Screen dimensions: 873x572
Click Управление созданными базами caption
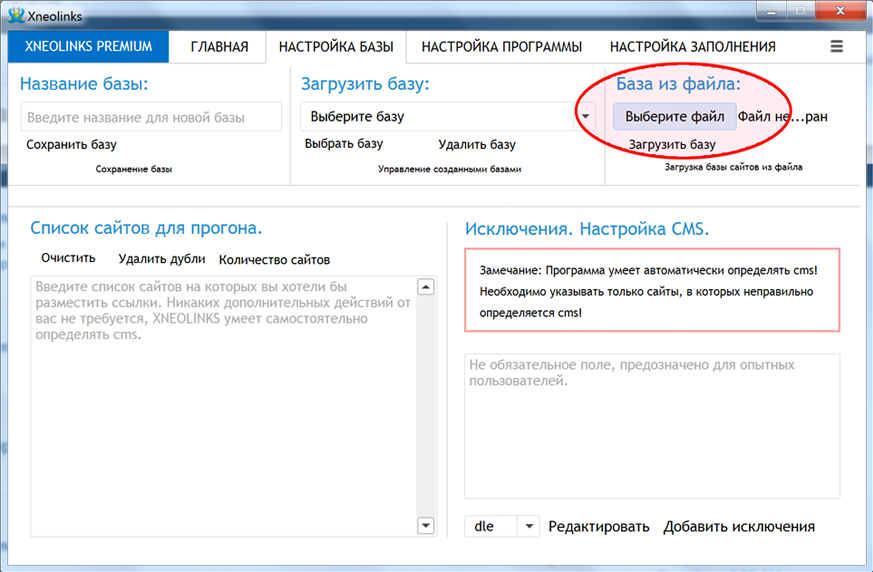click(449, 169)
